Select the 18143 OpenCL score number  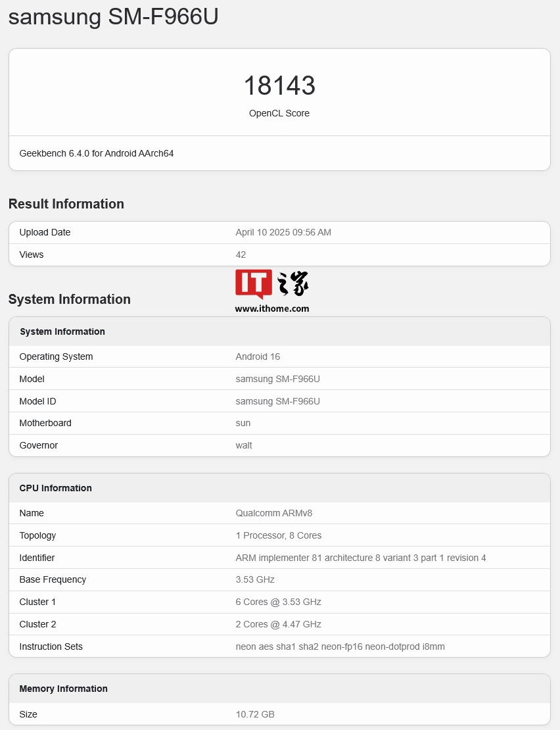pos(279,86)
